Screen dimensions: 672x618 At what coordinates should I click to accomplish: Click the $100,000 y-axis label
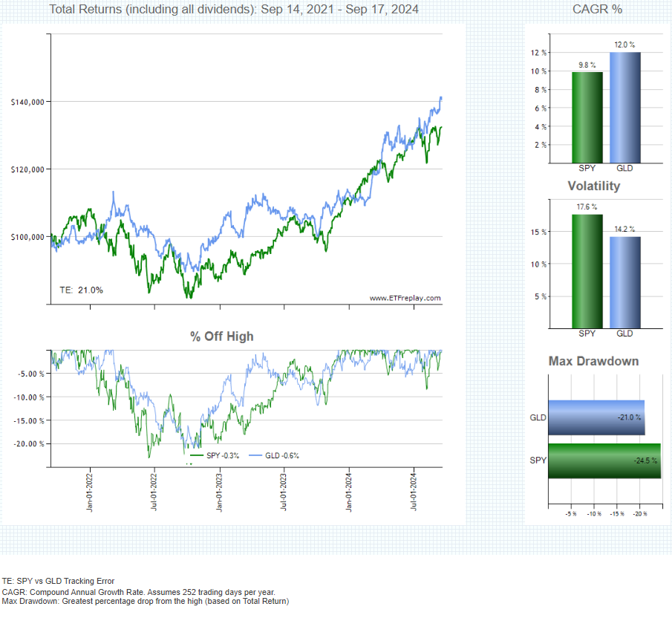point(27,237)
